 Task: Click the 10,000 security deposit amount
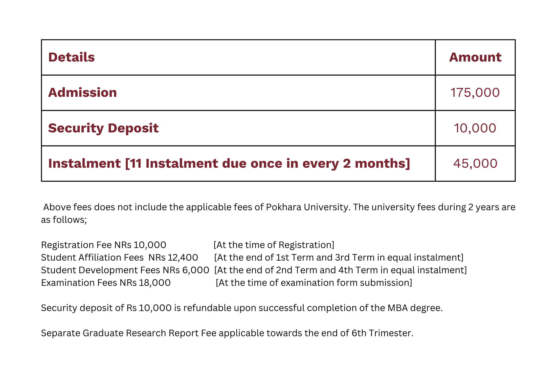[x=475, y=128]
